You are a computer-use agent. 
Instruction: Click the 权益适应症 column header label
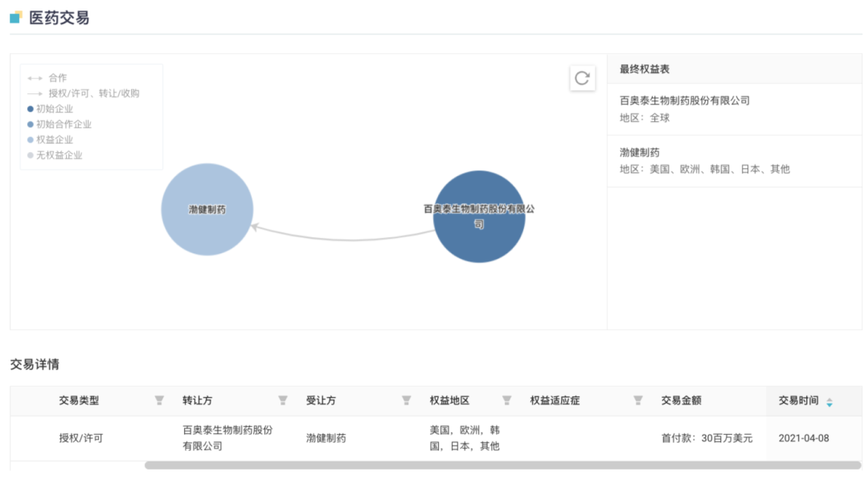[555, 400]
